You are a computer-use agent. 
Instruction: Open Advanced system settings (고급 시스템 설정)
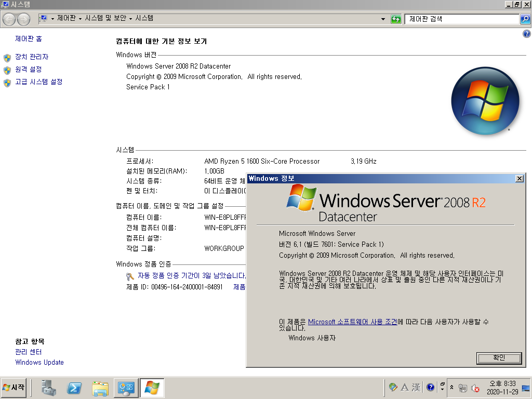tap(38, 82)
